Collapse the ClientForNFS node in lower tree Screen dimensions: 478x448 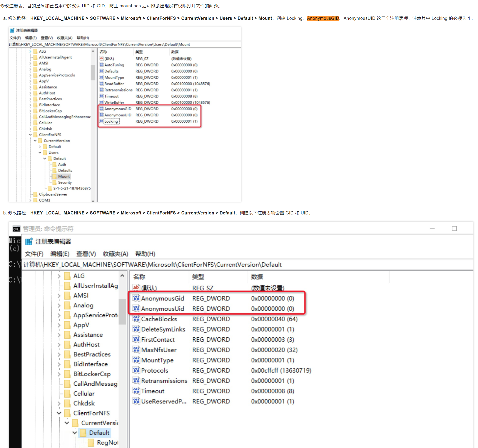(59, 413)
